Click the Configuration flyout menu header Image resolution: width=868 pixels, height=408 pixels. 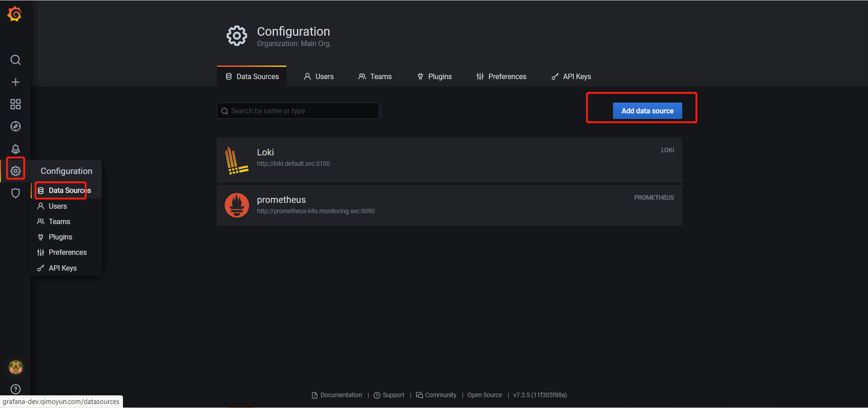66,171
